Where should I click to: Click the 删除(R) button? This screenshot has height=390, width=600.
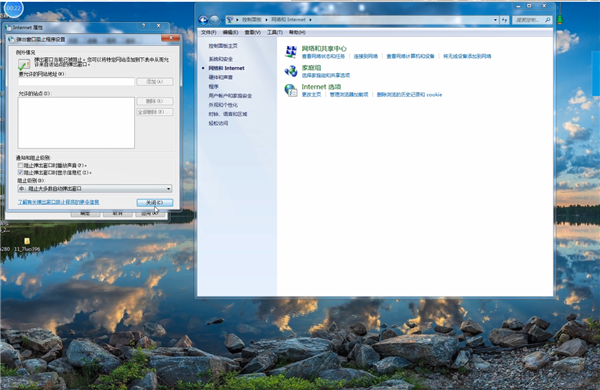point(155,101)
